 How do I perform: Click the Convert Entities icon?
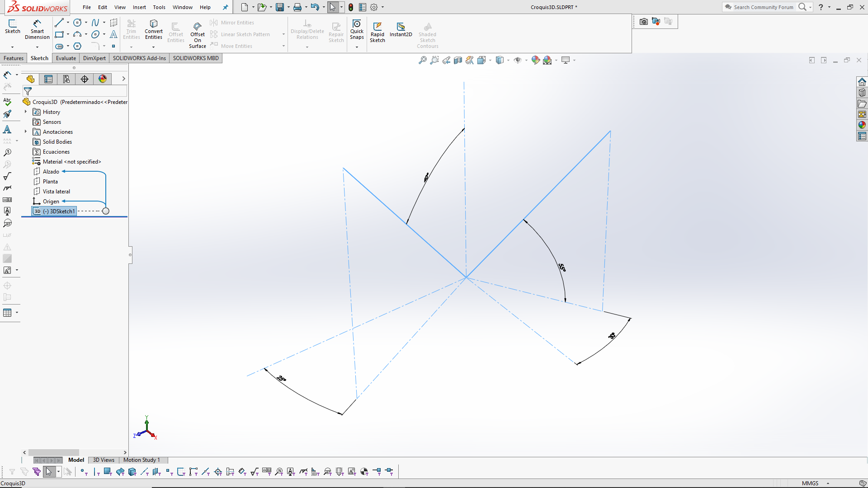[153, 29]
